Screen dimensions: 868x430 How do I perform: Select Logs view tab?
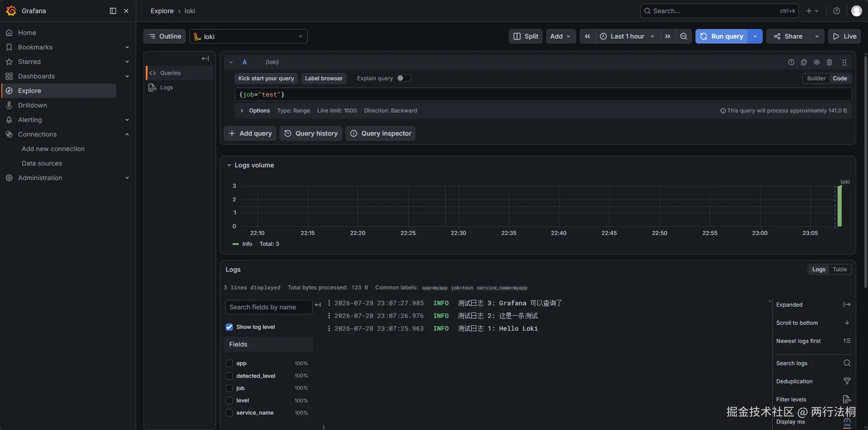tap(819, 269)
